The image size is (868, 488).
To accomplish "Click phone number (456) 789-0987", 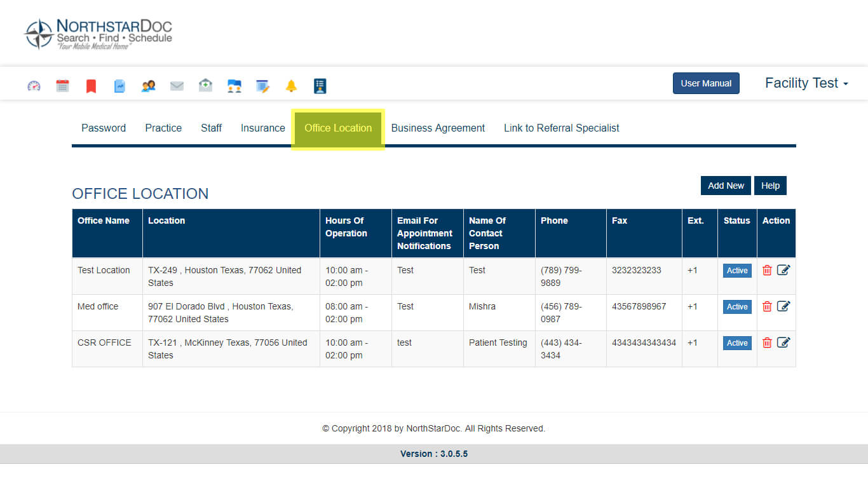I will (561, 313).
